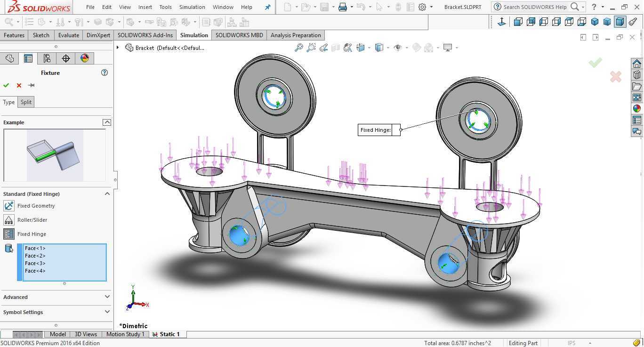Cancel fixture with red X icon

[x=19, y=85]
